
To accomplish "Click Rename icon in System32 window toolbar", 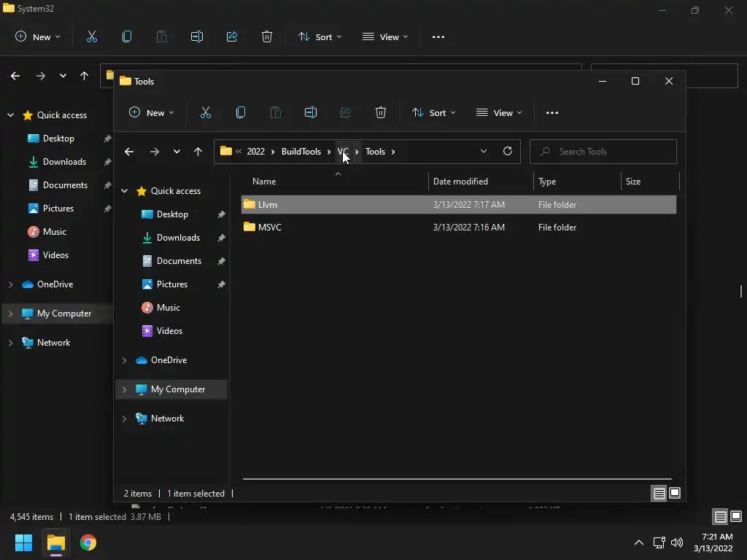I will click(197, 36).
